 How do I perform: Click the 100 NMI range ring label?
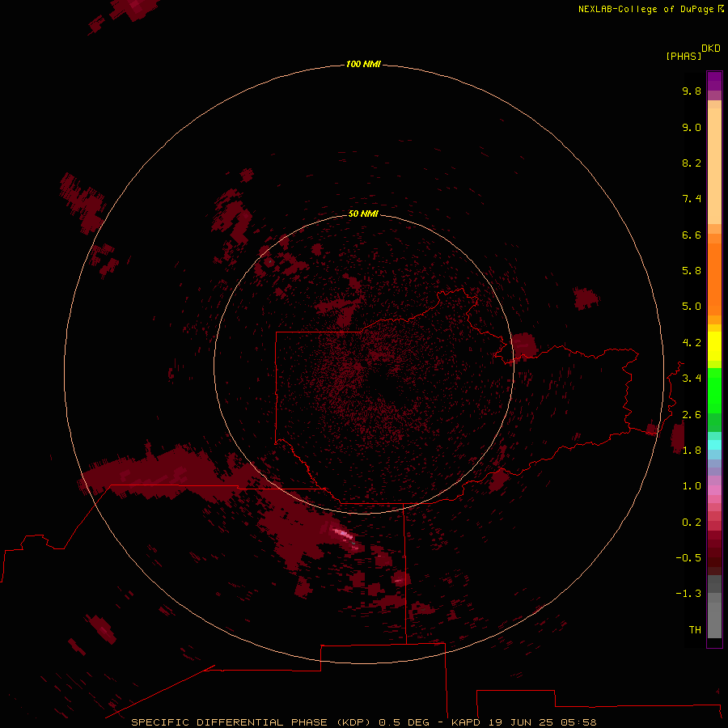coord(363,64)
